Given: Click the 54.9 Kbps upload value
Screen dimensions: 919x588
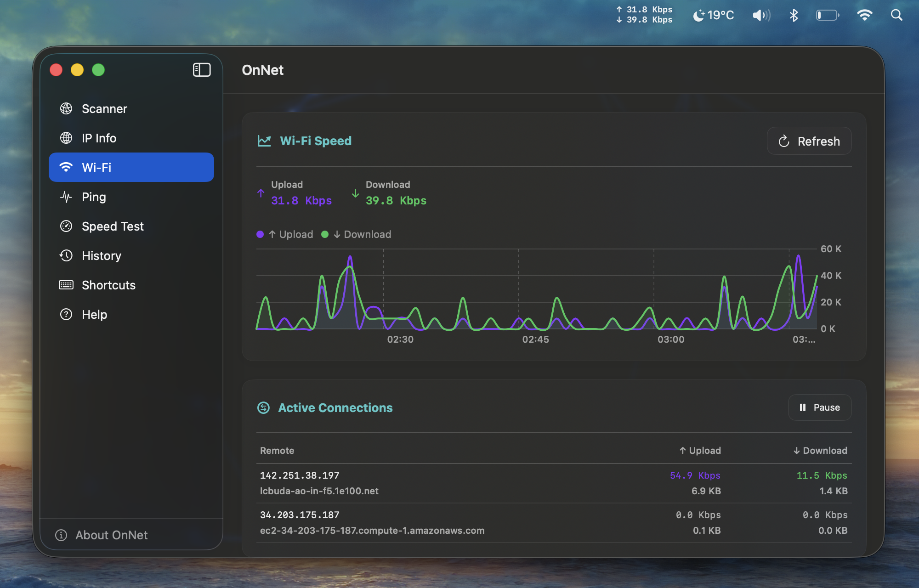Looking at the screenshot, I should pyautogui.click(x=695, y=475).
